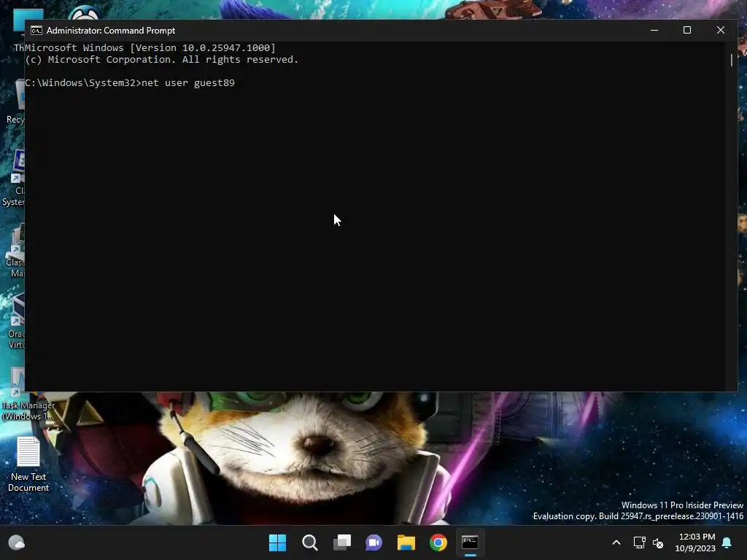This screenshot has width=747, height=560.
Task: Maximize the Command Prompt window
Action: point(687,30)
